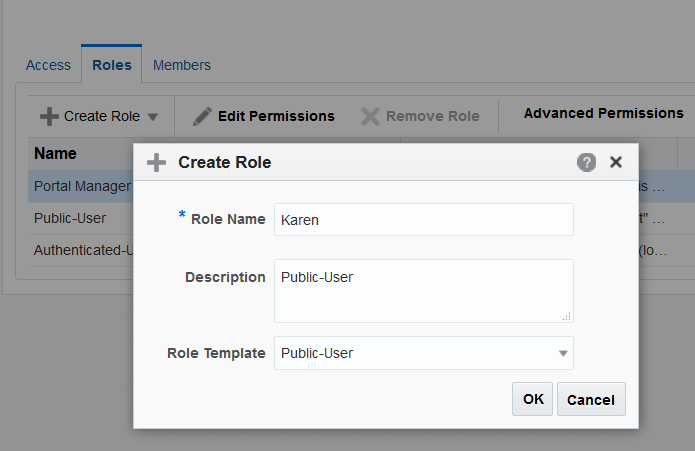Screen dimensions: 695x451
Task: Switch to the Access tab
Action: tap(48, 65)
